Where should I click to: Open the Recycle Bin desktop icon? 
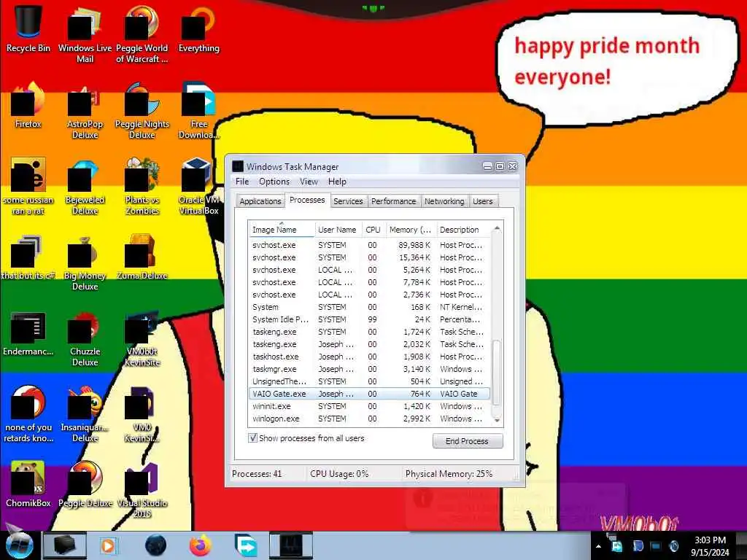coord(28,28)
